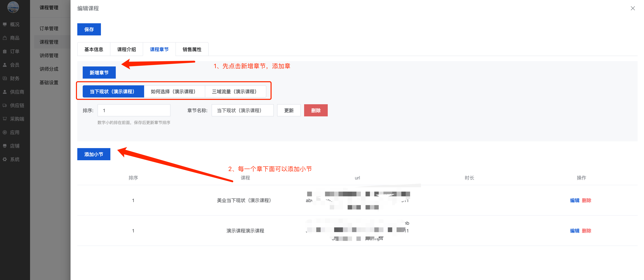The image size is (644, 280).
Task: Select the 采购端 cart icon
Action: pos(5,119)
